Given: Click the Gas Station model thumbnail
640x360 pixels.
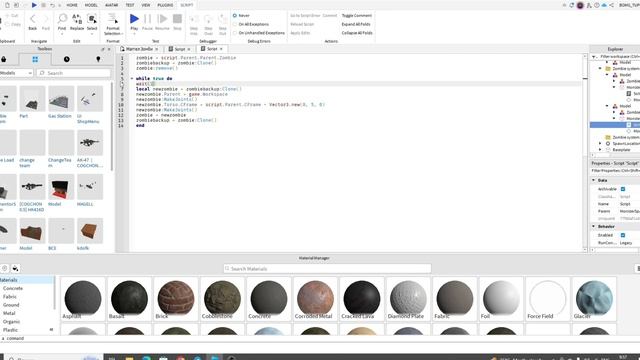Looking at the screenshot, I should pyautogui.click(x=61, y=99).
